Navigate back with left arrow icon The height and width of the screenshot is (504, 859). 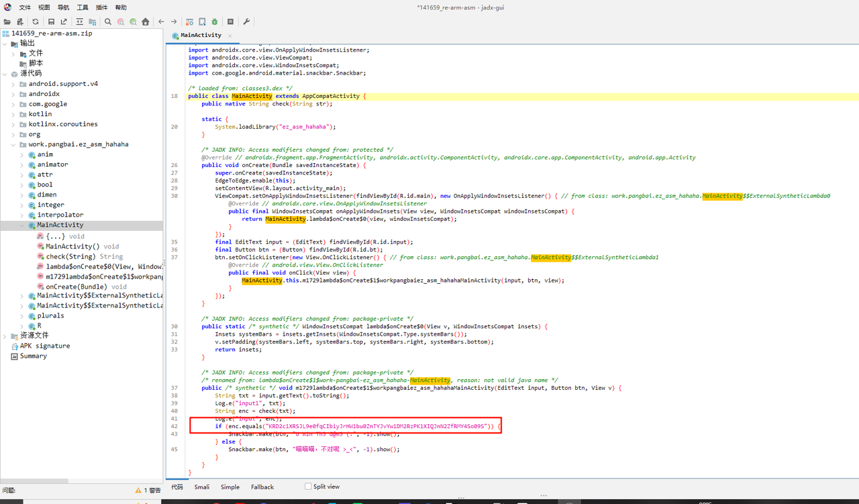click(x=161, y=21)
